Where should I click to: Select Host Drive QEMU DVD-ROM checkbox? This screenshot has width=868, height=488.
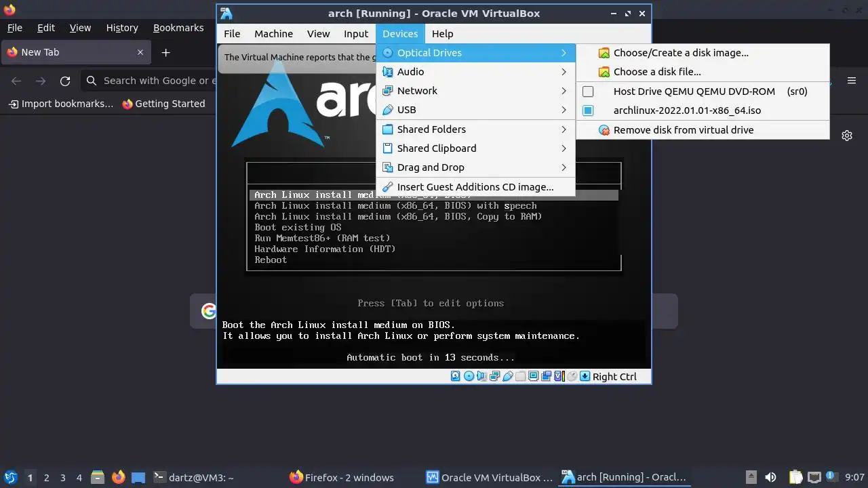click(588, 91)
